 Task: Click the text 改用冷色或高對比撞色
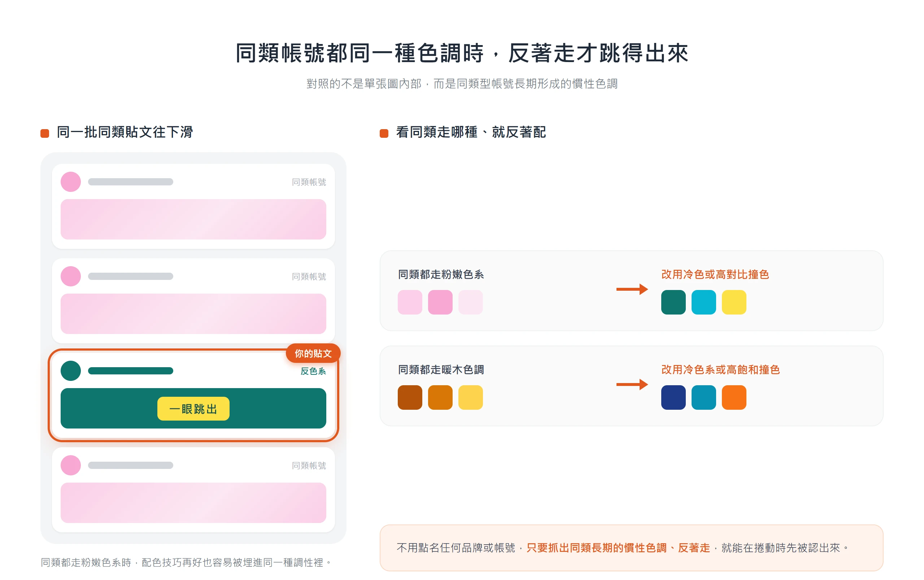[715, 274]
